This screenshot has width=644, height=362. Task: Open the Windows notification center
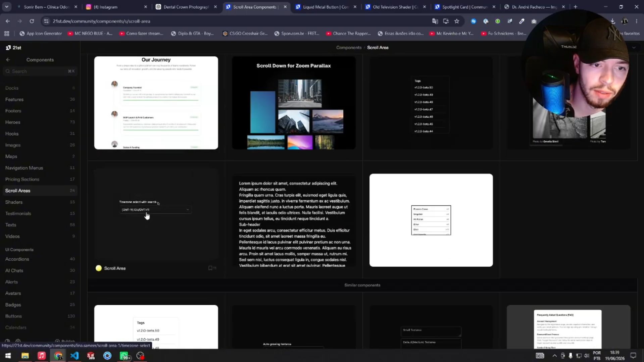(x=633, y=356)
